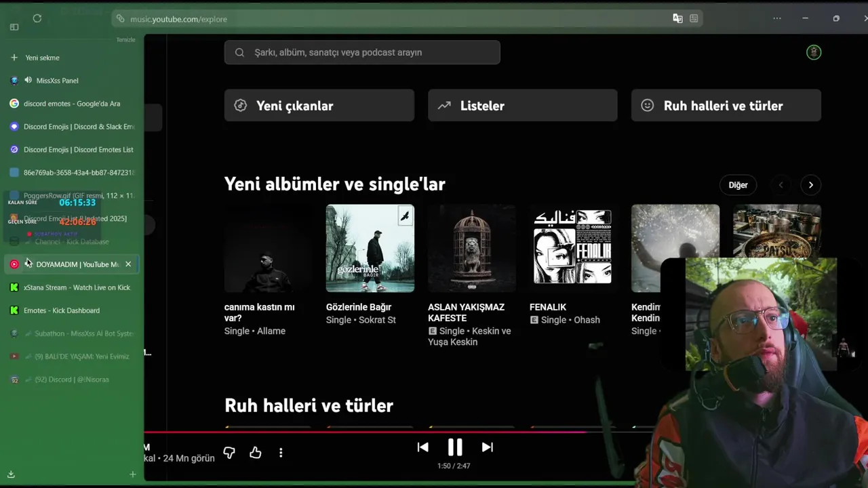Open the reader view icon in address bar
Screen dimensions: 868x488
[x=694, y=19]
